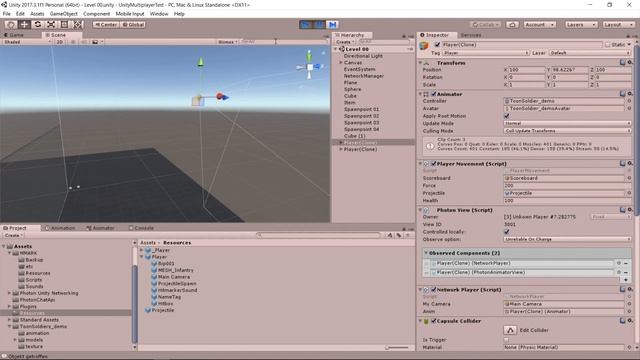Select the Rect transform tool

point(64,24)
